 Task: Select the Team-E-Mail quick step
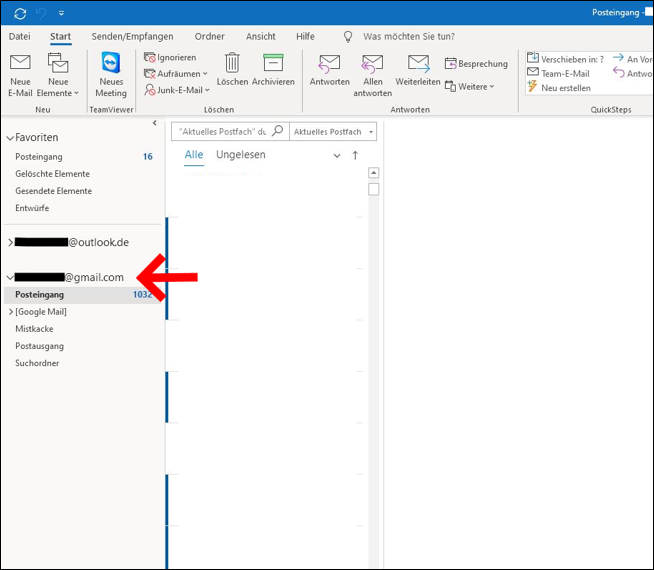point(558,73)
